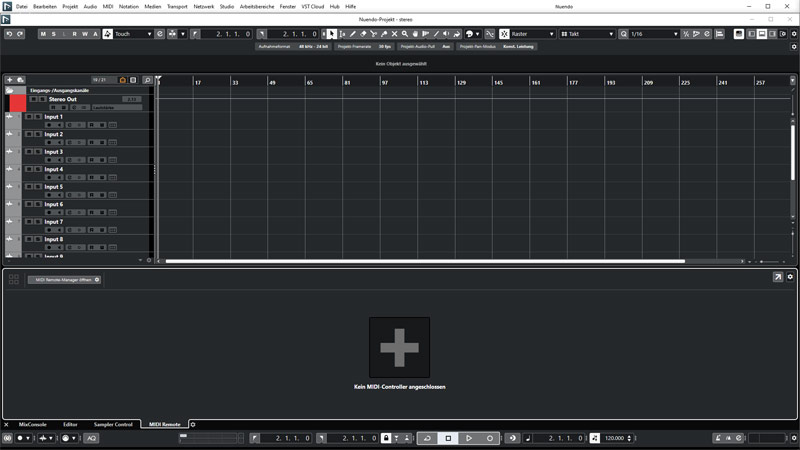This screenshot has width=800, height=450.
Task: Open MIDI Remote settings gear icon
Action: click(x=790, y=277)
